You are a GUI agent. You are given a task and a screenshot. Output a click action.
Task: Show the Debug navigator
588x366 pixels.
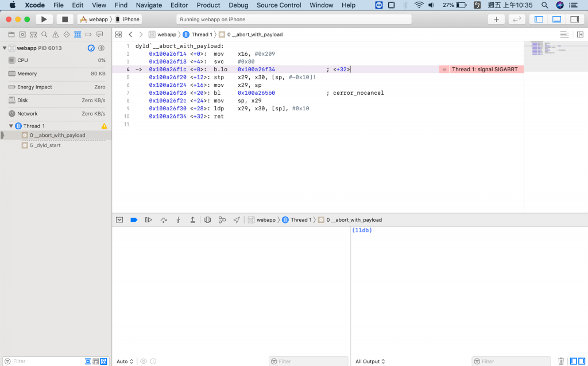tap(78, 34)
